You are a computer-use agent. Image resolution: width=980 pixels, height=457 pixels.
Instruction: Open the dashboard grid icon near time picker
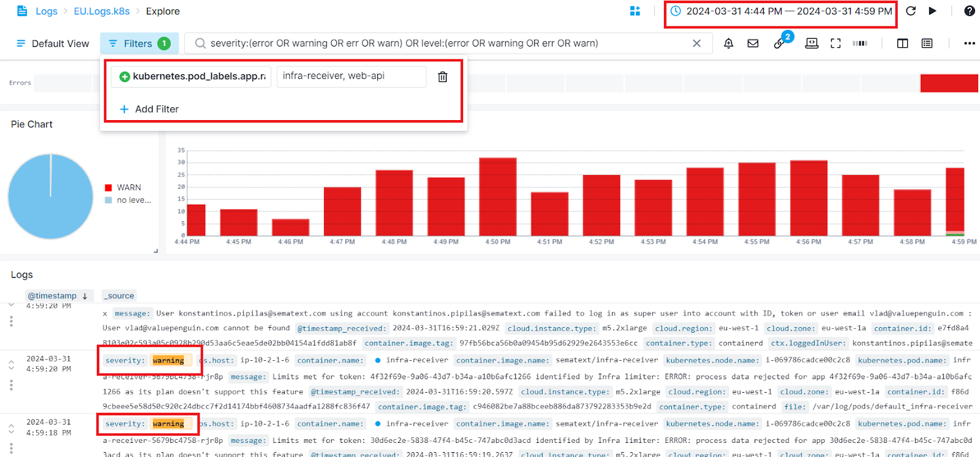[x=635, y=11]
